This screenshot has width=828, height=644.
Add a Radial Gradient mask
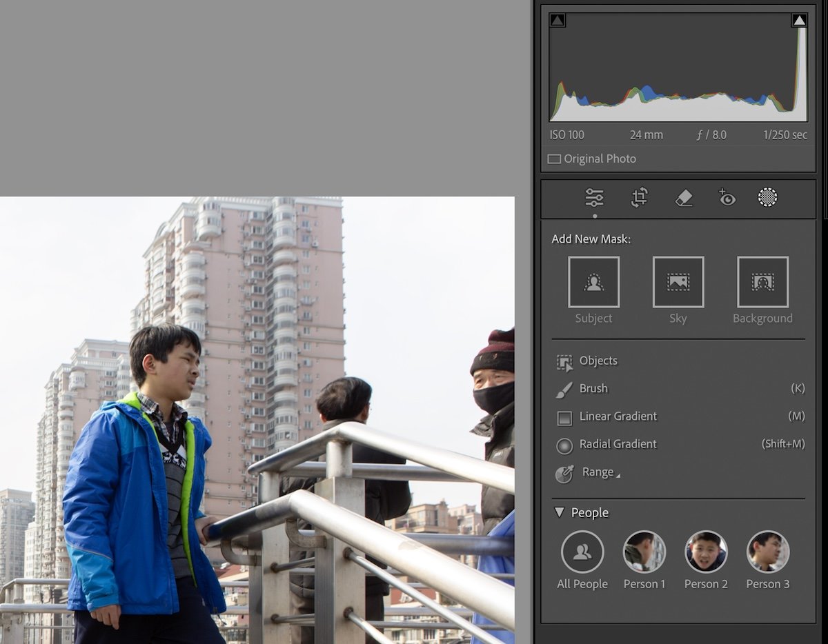[x=613, y=444]
